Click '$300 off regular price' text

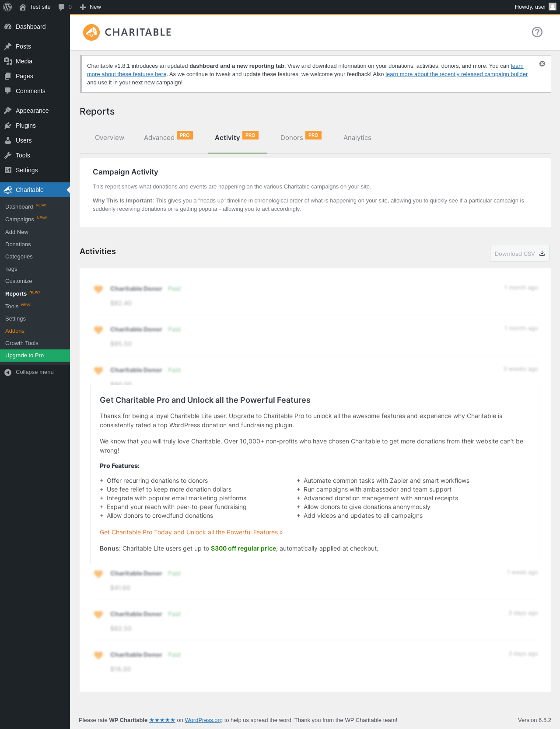[243, 548]
